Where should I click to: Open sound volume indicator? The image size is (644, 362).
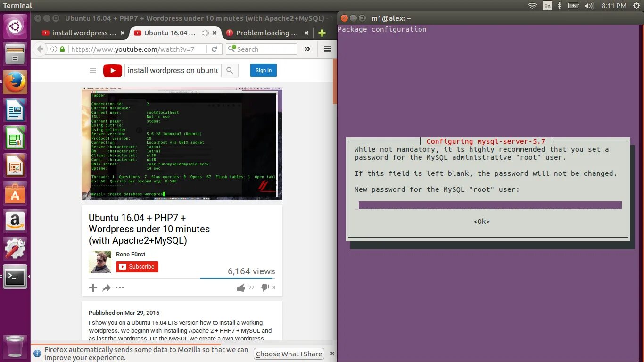point(589,6)
